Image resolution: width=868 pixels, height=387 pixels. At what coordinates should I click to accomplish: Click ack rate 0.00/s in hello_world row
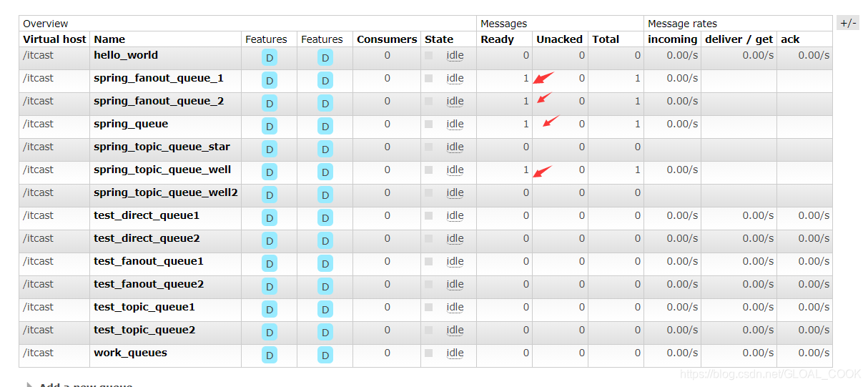click(x=814, y=55)
